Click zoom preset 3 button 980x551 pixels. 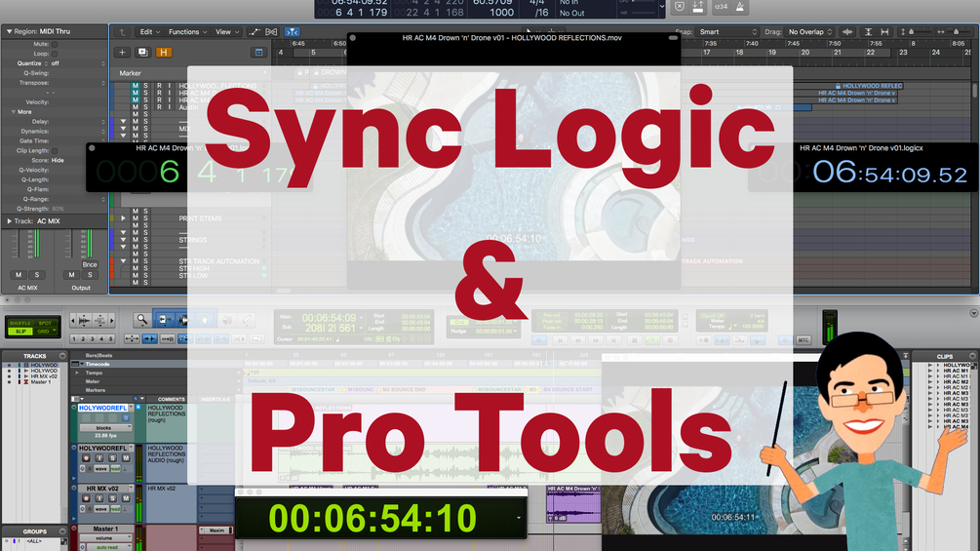point(93,338)
